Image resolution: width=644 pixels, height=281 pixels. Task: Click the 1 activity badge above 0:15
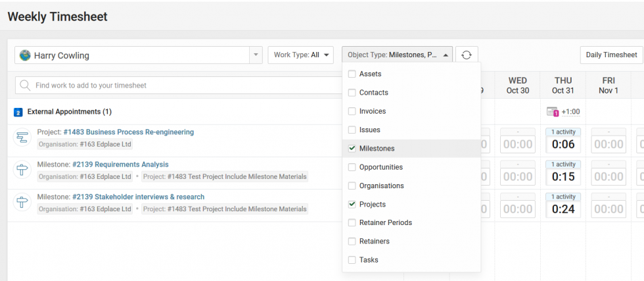tap(563, 164)
